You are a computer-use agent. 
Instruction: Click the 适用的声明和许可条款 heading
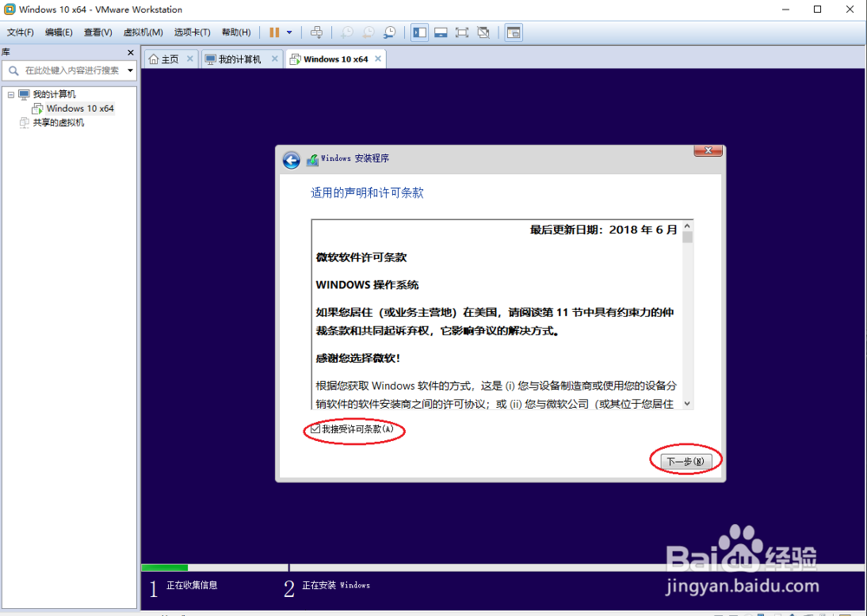pyautogui.click(x=367, y=193)
